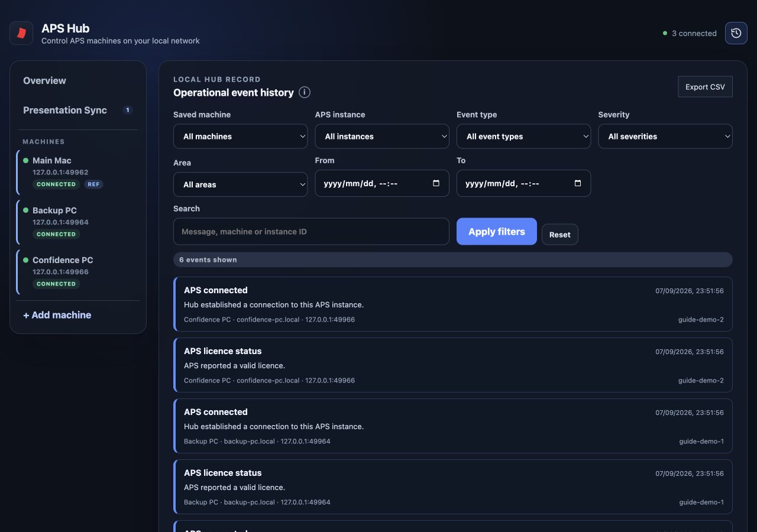Image resolution: width=757 pixels, height=532 pixels.
Task: Open the APS licence status event for Confidence PC
Action: 453,365
